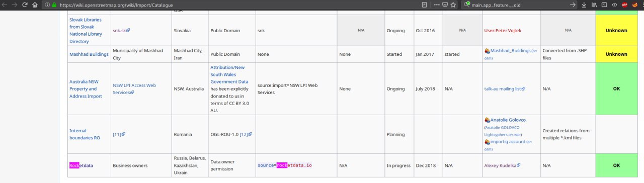Select yellow Unknown status in Slovak row
644x183 pixels.
pyautogui.click(x=616, y=31)
